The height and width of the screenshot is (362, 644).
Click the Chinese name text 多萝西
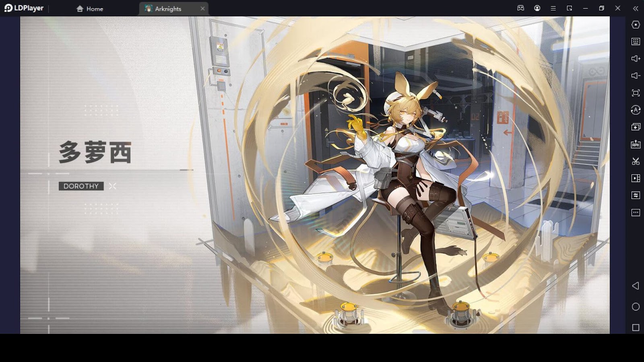(x=95, y=152)
